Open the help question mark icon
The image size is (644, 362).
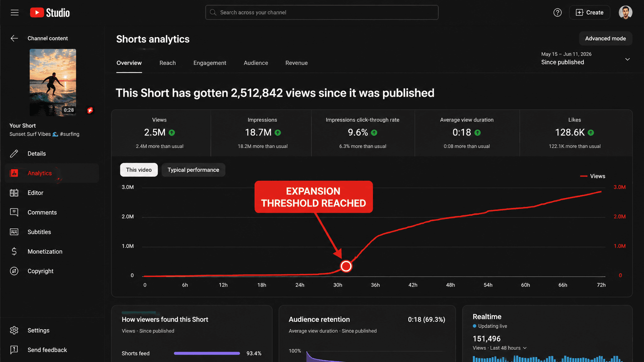pyautogui.click(x=557, y=13)
